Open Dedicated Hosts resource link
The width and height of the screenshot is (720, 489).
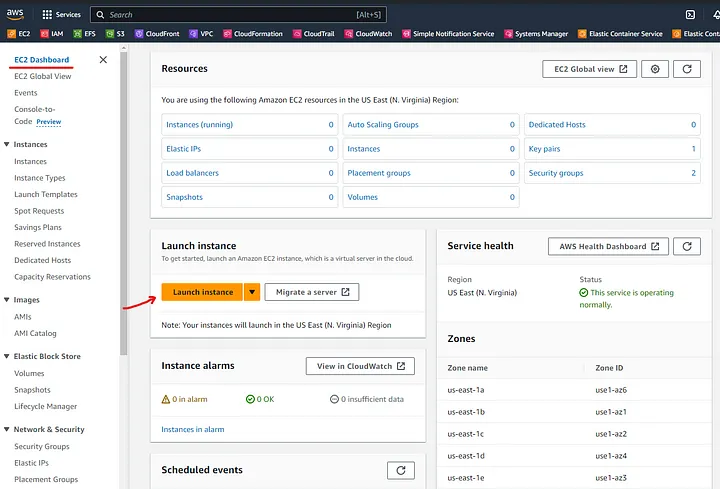tap(557, 124)
